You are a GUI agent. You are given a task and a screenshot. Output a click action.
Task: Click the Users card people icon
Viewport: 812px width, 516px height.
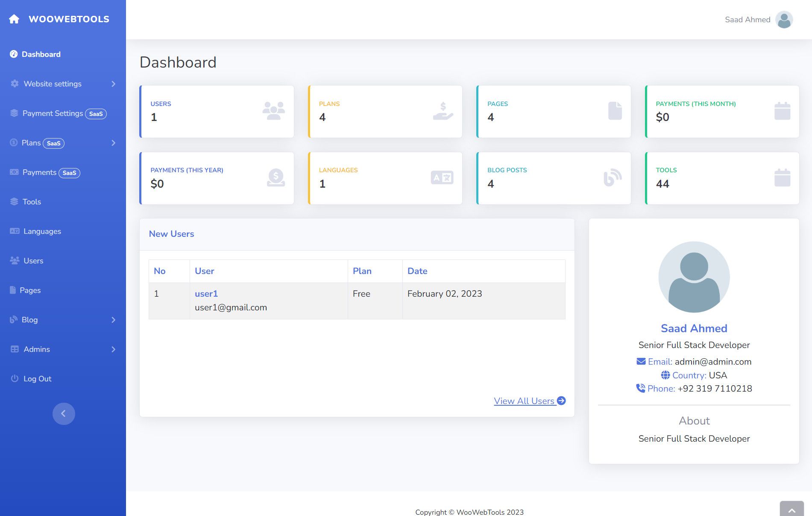tap(273, 111)
